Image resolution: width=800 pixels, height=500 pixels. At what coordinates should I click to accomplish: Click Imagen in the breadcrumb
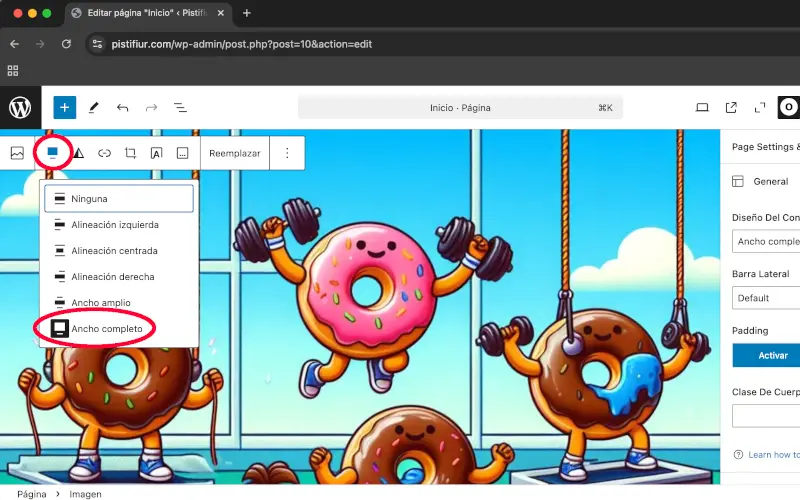click(85, 494)
